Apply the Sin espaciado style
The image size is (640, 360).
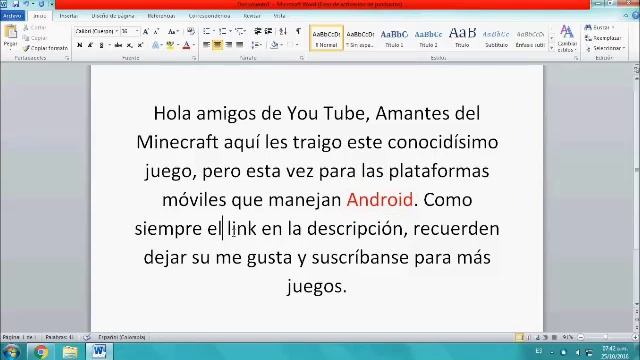tap(360, 38)
